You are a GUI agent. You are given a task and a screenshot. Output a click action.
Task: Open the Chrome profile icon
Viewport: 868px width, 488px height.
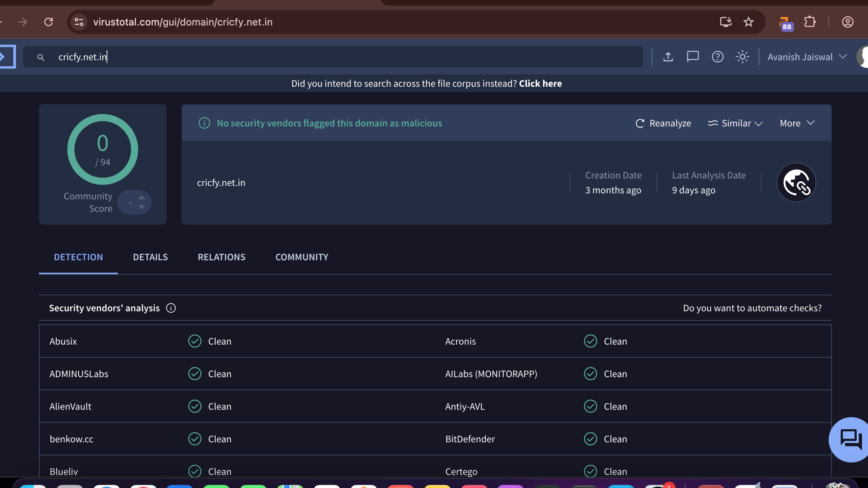point(847,22)
